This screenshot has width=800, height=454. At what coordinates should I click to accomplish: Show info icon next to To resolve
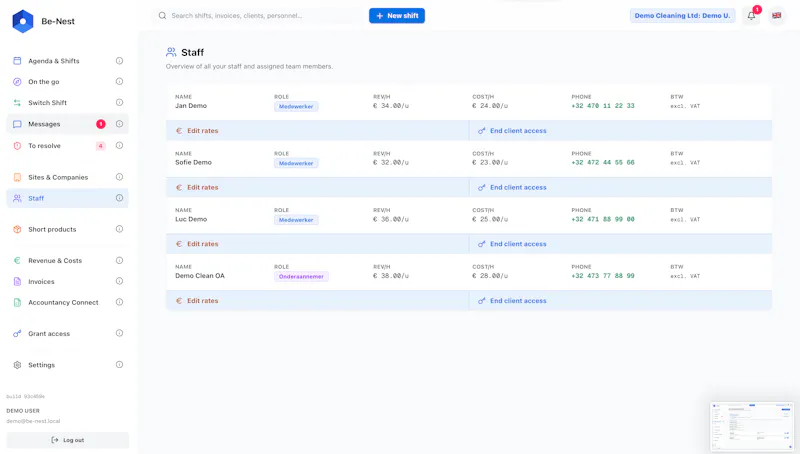click(119, 145)
